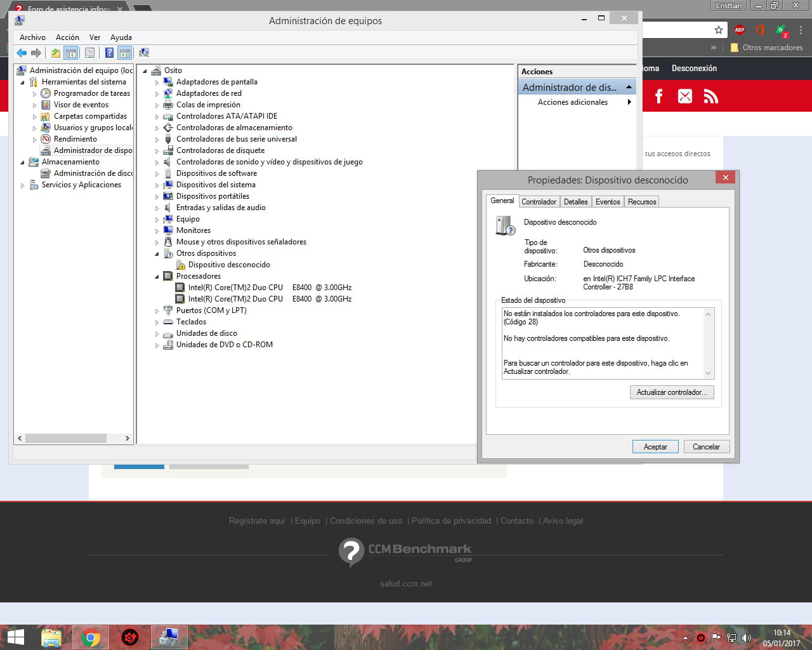This screenshot has height=650, width=812.
Task: Toggle the show/hide console tree button
Action: [x=71, y=53]
